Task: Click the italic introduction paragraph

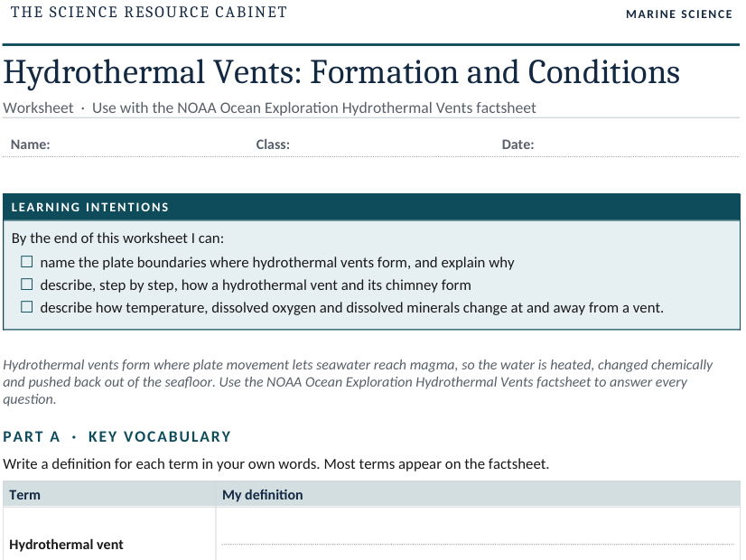Action: tap(358, 381)
